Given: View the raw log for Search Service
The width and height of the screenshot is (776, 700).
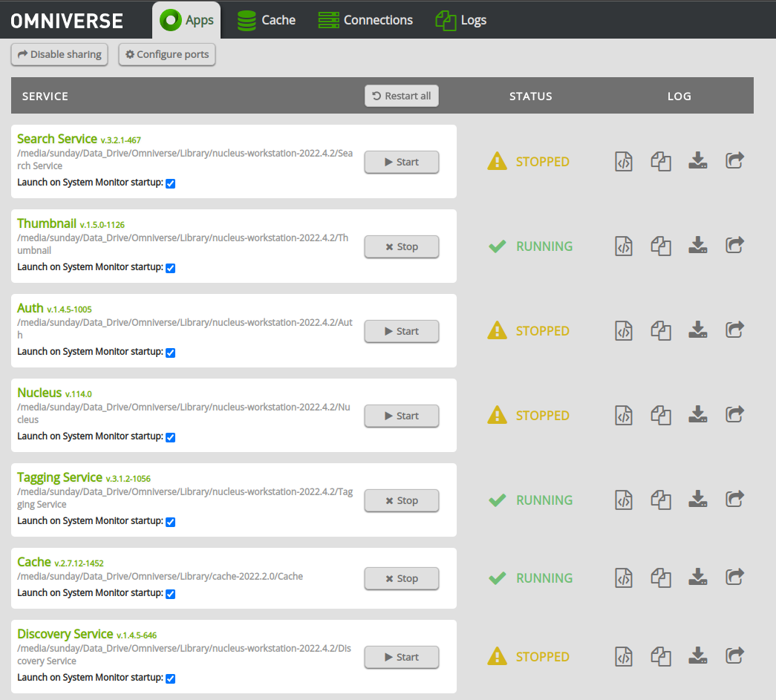Looking at the screenshot, I should tap(623, 161).
